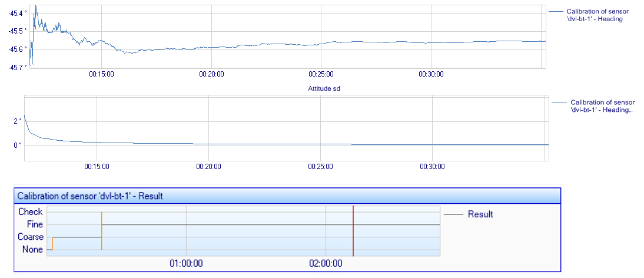Click the 01:00:00 time label in Result chart
Viewport: 644px width, 278px height.
coord(186,263)
